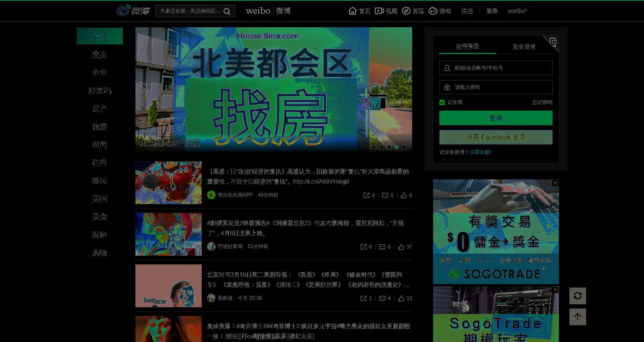Viewport: 644px width, 342px height.
Task: Like the 守望好莱坞 post
Action: pyautogui.click(x=401, y=247)
